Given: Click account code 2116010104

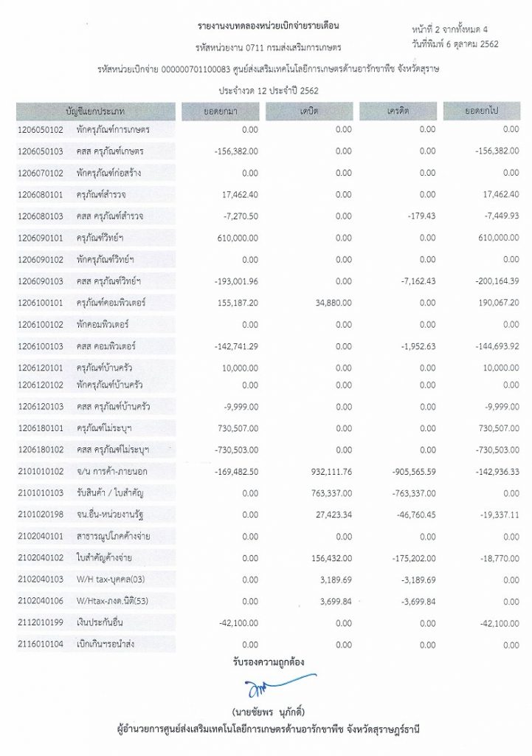Looking at the screenshot, I should coord(41,645).
